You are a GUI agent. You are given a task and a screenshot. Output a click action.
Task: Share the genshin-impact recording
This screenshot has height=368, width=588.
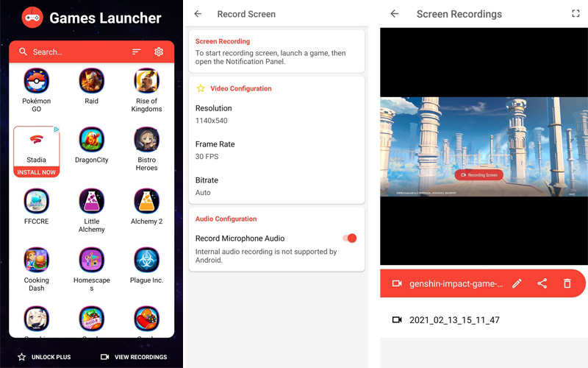coord(542,283)
